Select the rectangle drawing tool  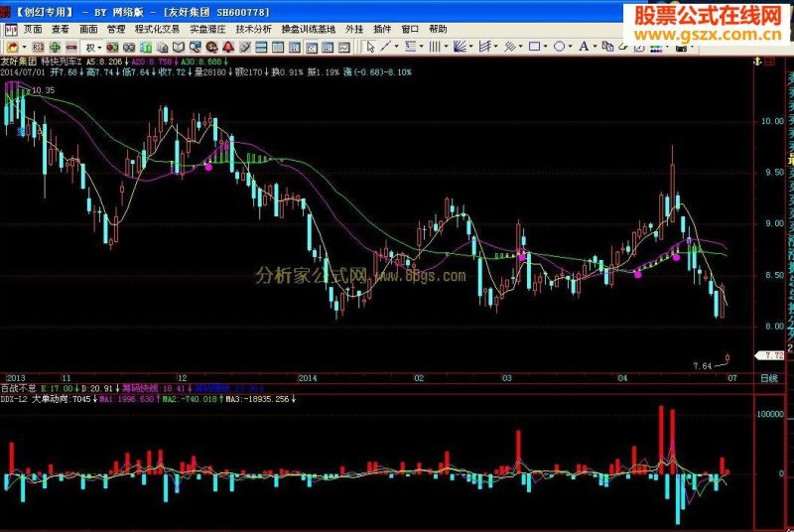click(x=534, y=47)
